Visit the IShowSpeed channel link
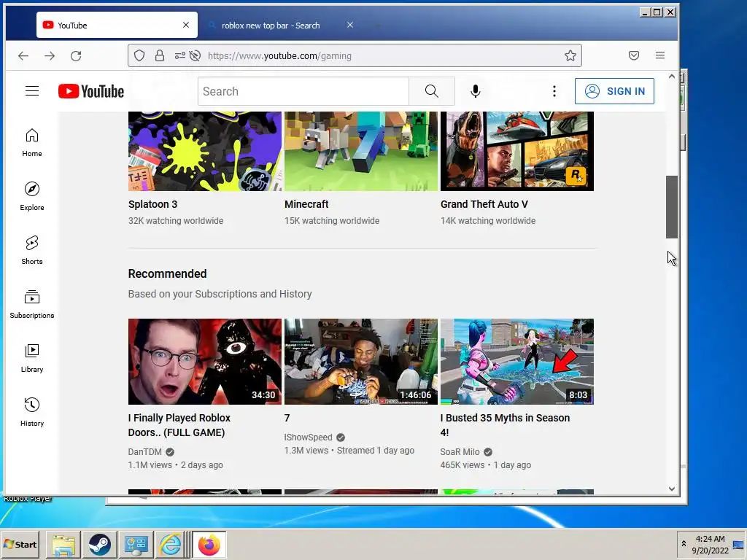747x560 pixels. click(x=309, y=437)
